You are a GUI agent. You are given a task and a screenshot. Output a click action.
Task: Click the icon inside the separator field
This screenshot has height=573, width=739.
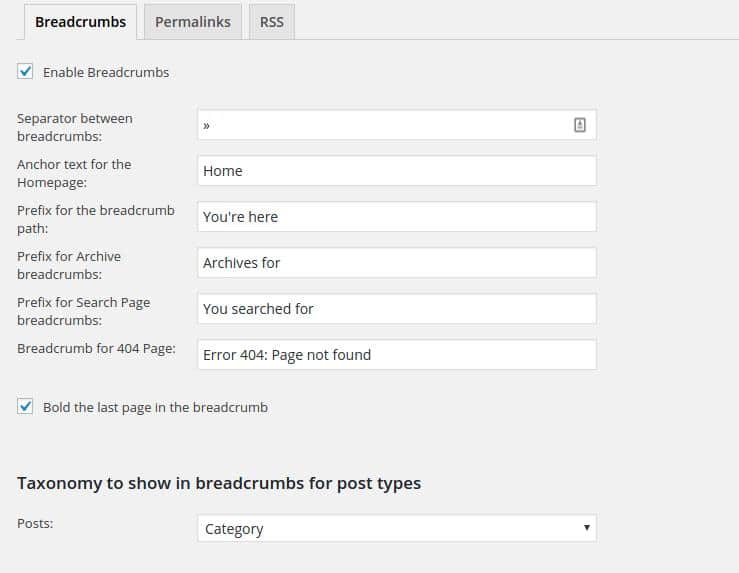pyautogui.click(x=579, y=125)
